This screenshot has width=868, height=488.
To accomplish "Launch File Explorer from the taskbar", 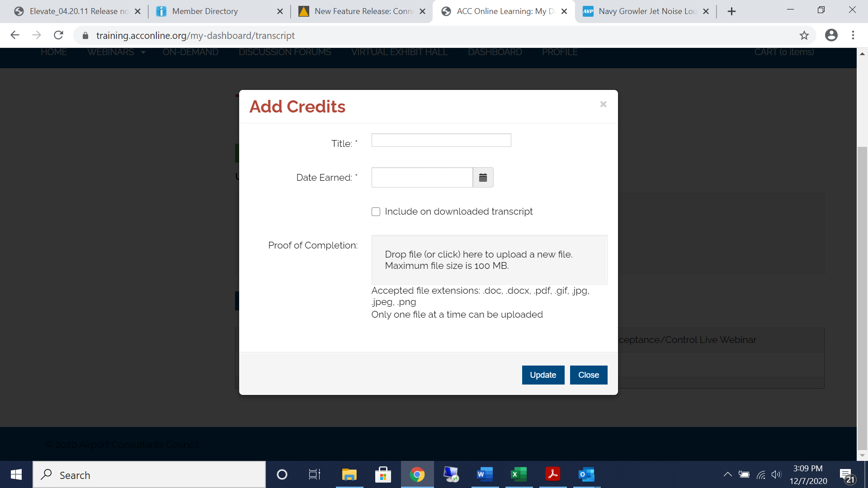I will (x=349, y=474).
